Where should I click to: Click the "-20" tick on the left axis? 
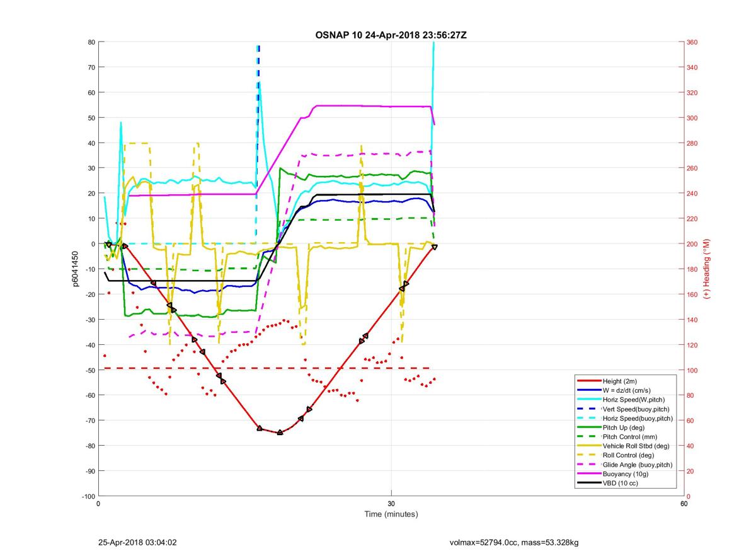click(90, 294)
